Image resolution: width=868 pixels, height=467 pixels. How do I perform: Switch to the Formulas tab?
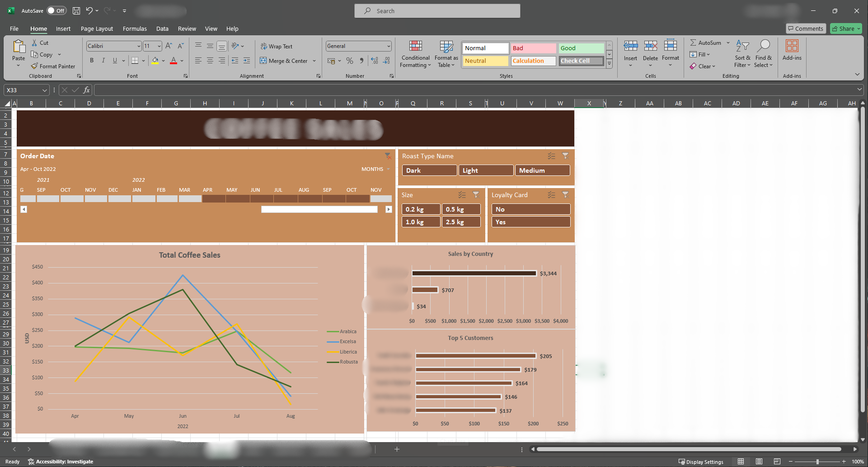(x=135, y=28)
